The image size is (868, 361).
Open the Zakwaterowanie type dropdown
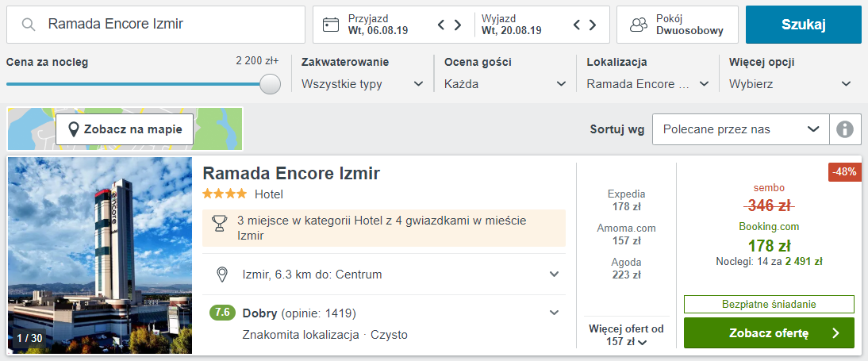[363, 84]
